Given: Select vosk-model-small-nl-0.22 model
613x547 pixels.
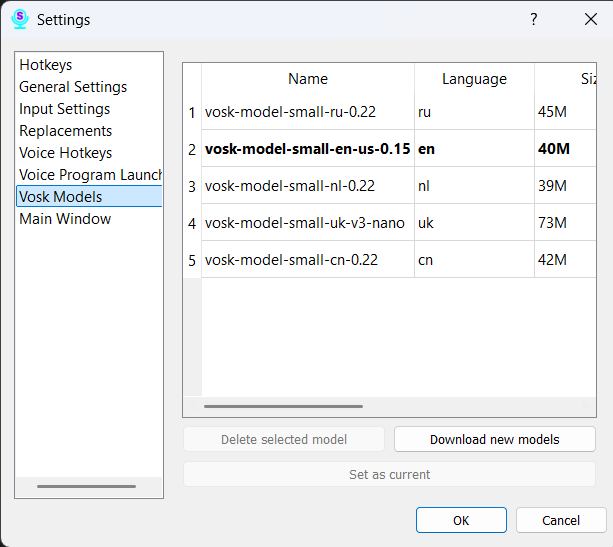Looking at the screenshot, I should click(308, 186).
